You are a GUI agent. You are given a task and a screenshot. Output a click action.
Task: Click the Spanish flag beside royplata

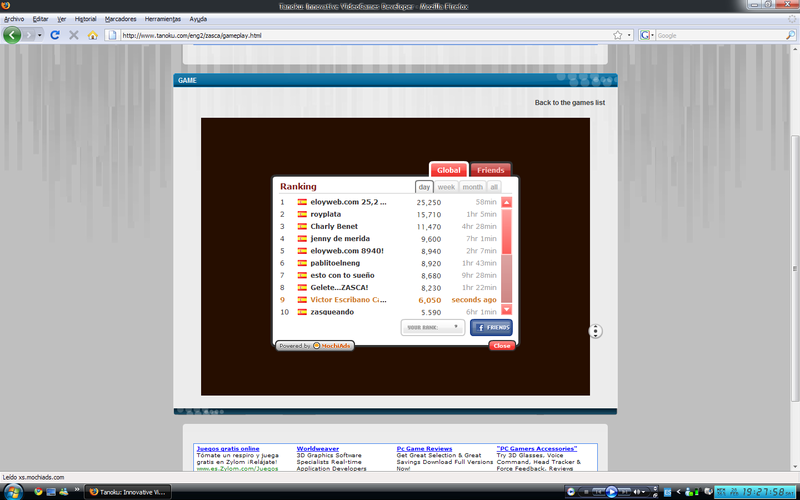[302, 214]
